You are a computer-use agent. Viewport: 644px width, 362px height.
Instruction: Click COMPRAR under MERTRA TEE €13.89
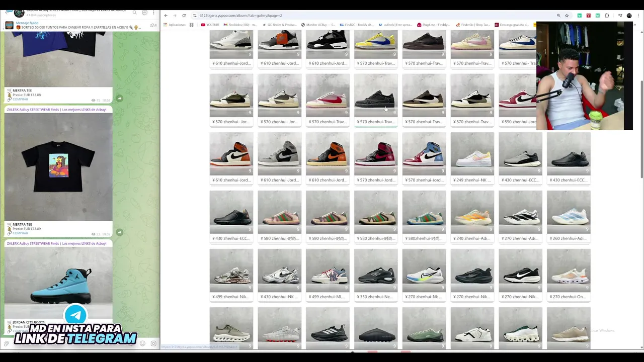20,233
